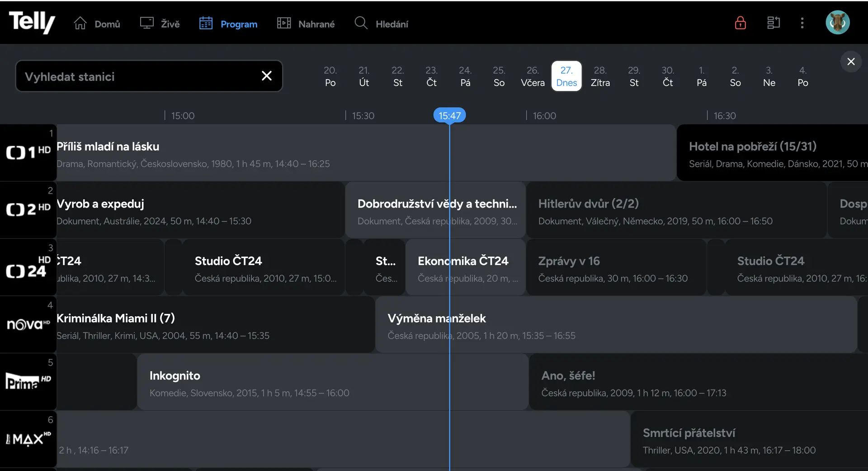Click the Telly logo

pyautogui.click(x=32, y=22)
